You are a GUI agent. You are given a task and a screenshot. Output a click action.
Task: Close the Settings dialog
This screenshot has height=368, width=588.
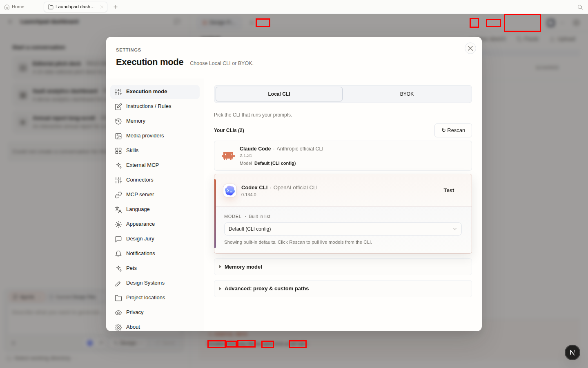(x=470, y=48)
